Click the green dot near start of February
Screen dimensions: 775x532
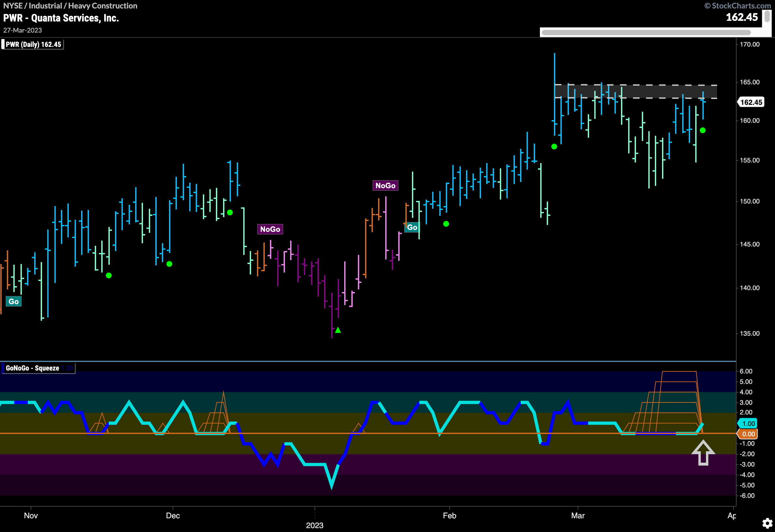pyautogui.click(x=446, y=224)
